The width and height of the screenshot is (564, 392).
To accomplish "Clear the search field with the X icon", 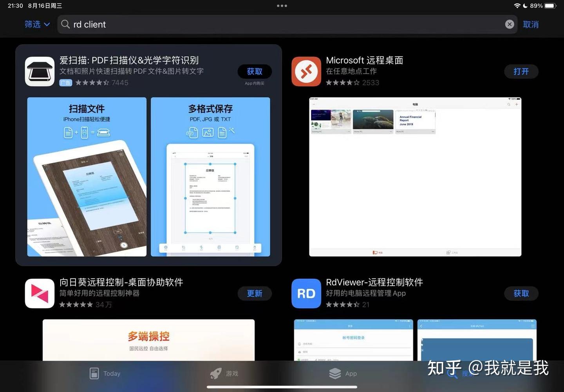I will 510,24.
